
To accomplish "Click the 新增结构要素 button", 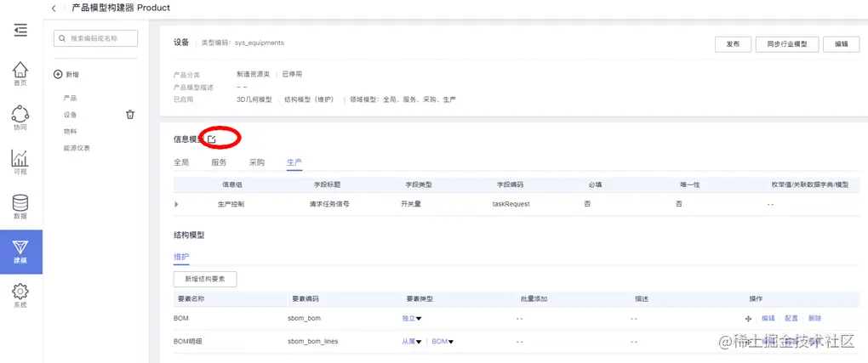I will [x=205, y=280].
